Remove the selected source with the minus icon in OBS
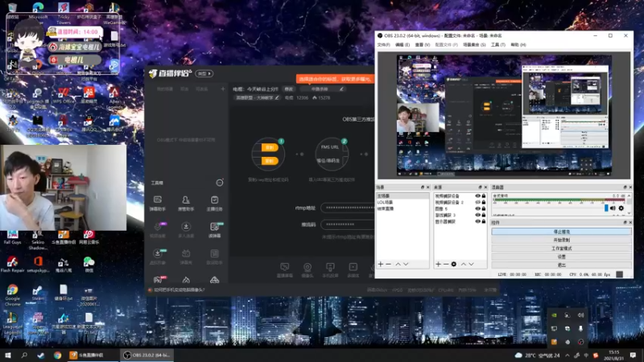The height and width of the screenshot is (362, 644). coord(446,264)
